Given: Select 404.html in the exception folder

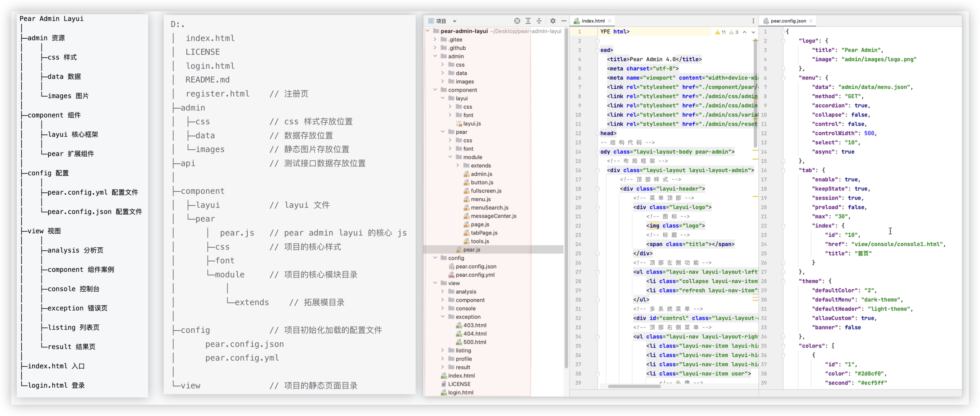Looking at the screenshot, I should point(474,333).
